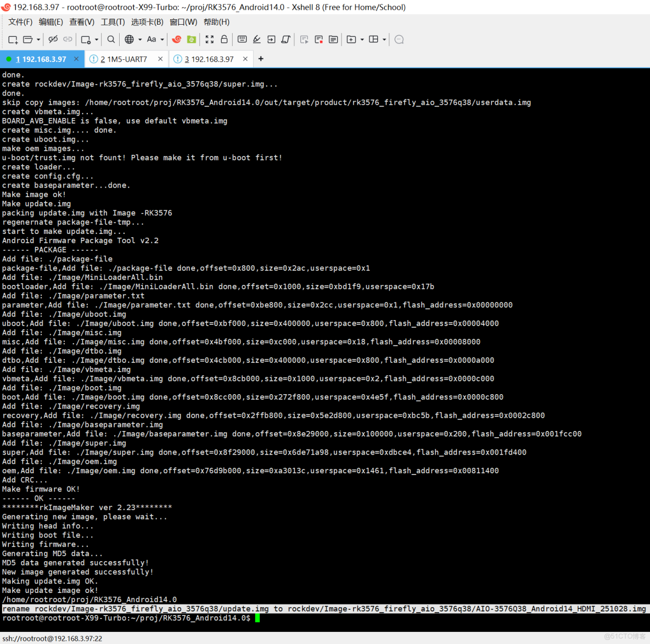This screenshot has width=650, height=644.
Task: Click the Aa font icon
Action: click(152, 40)
